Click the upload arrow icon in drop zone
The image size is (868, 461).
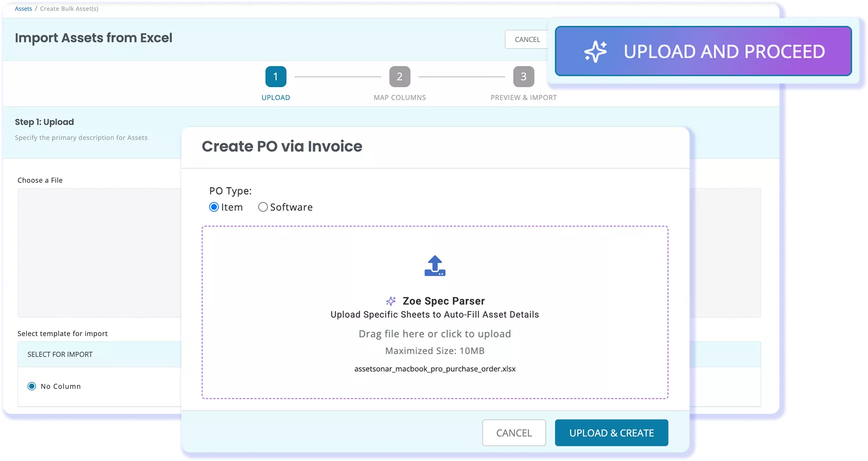click(434, 266)
